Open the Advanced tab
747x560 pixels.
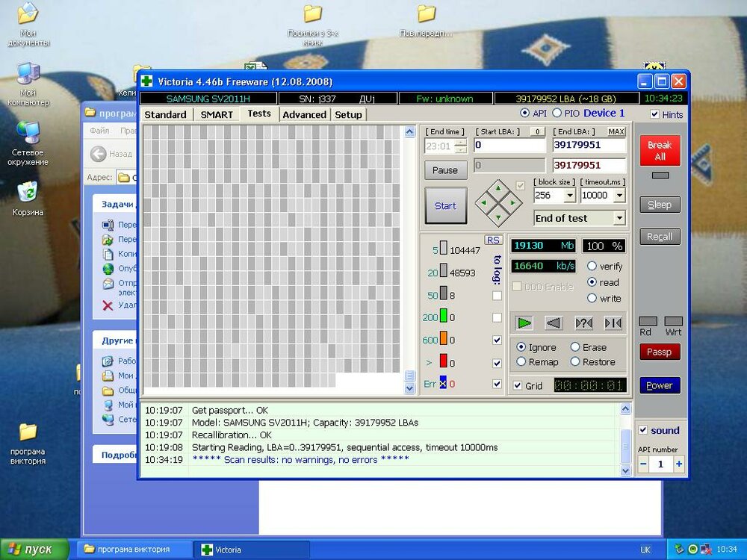pos(304,114)
